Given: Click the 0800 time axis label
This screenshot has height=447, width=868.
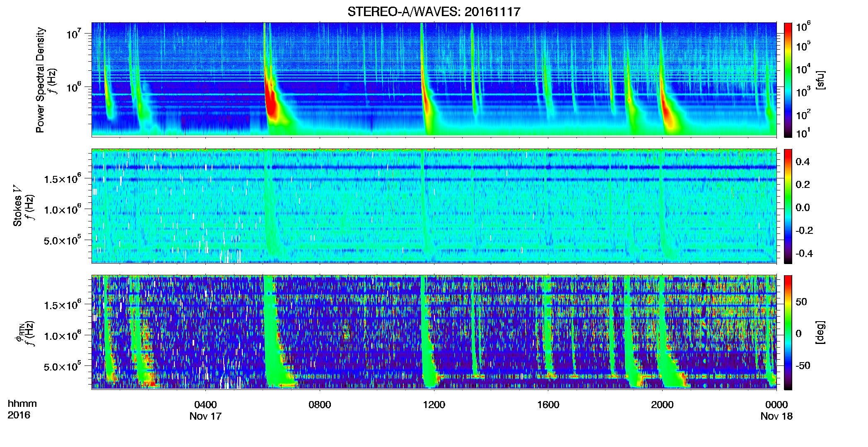Looking at the screenshot, I should point(320,404).
